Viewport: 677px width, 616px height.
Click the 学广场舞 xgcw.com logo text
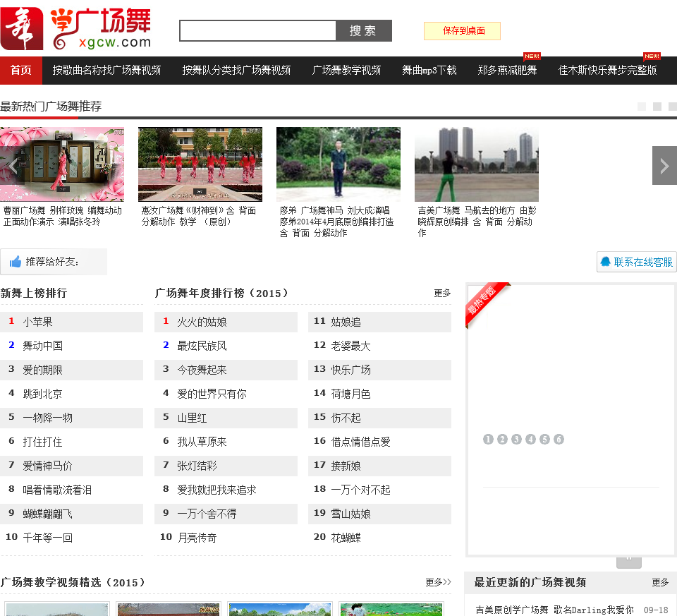101,28
